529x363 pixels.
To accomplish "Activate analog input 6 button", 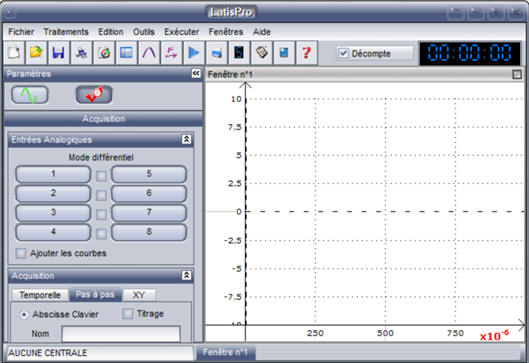I will pos(149,193).
